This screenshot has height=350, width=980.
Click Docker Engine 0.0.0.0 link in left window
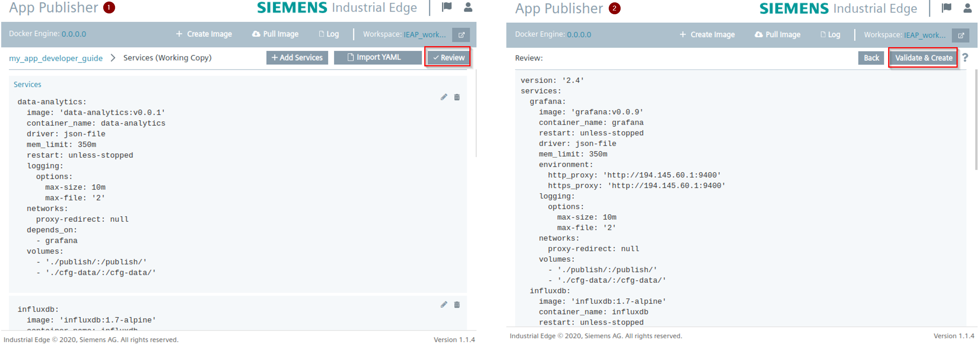(73, 34)
